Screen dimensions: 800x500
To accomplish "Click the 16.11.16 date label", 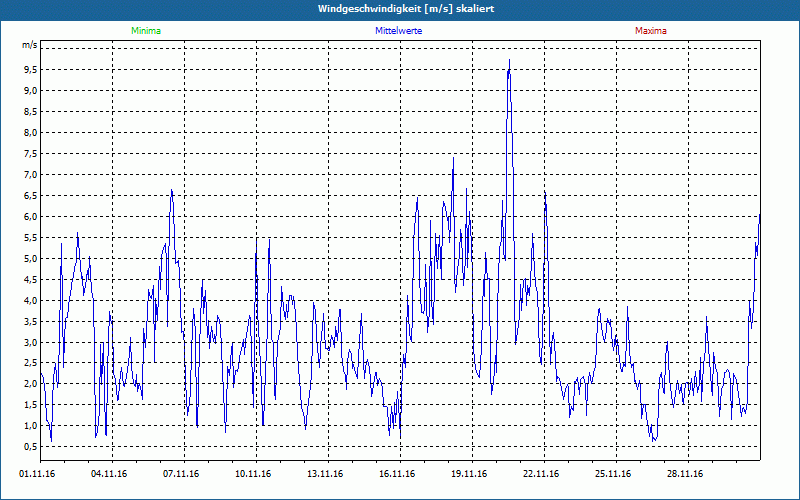I will (396, 474).
